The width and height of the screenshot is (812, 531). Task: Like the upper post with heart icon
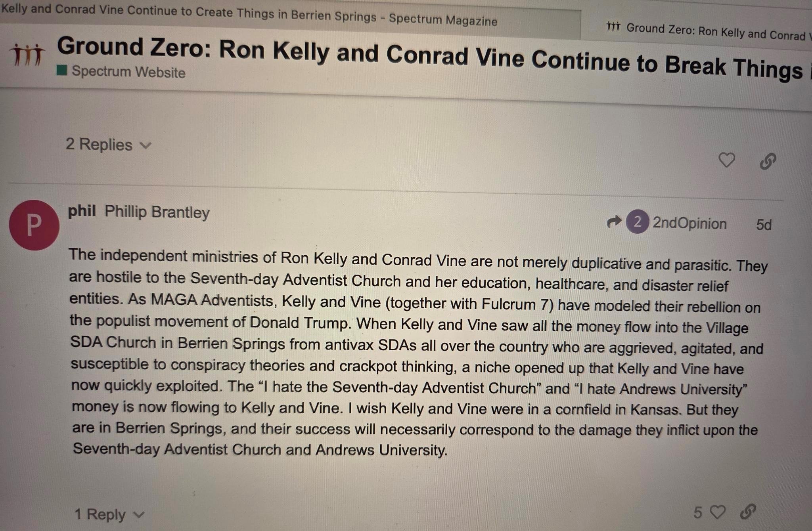click(x=726, y=160)
